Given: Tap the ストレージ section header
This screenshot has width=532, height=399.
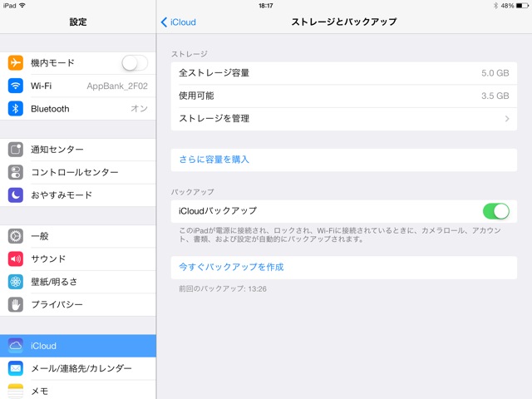Looking at the screenshot, I should click(190, 54).
